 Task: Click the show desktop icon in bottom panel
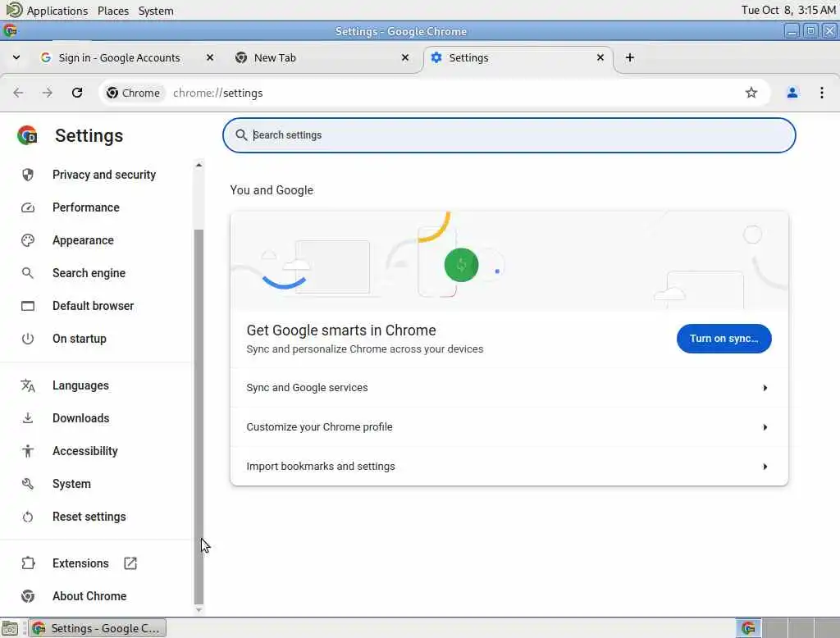coord(10,628)
